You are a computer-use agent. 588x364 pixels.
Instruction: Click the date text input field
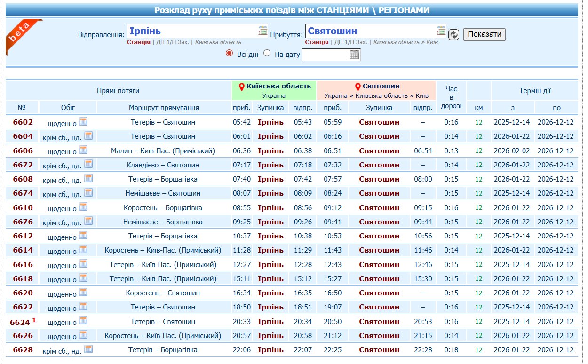[x=325, y=55]
